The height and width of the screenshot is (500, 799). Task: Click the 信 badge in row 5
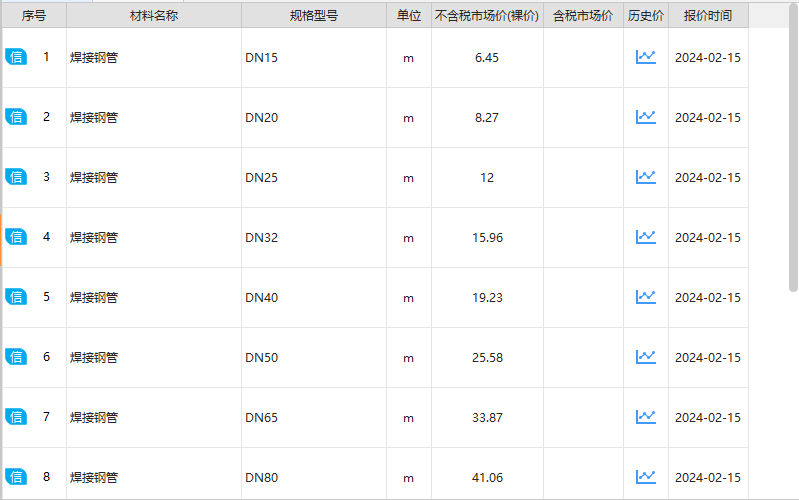[16, 297]
